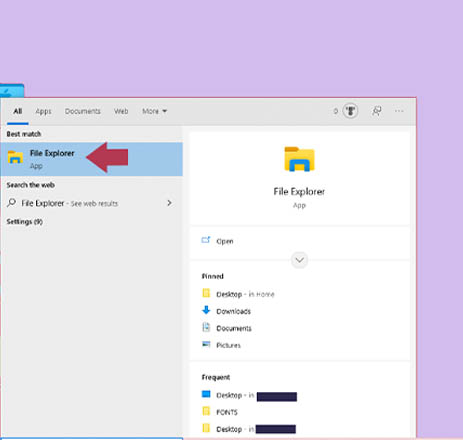Screen dimensions: 463x440
Task: Open pinned Desktop in Home
Action: pos(245,294)
